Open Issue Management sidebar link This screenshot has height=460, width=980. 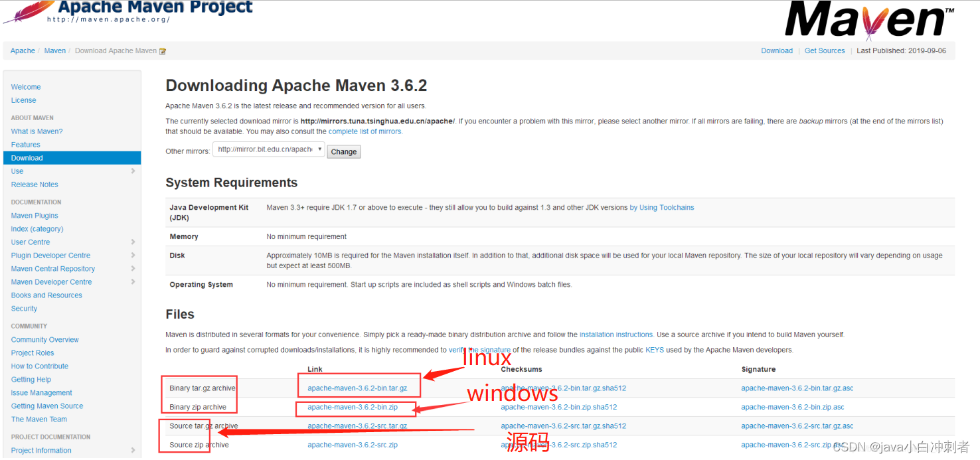point(42,393)
